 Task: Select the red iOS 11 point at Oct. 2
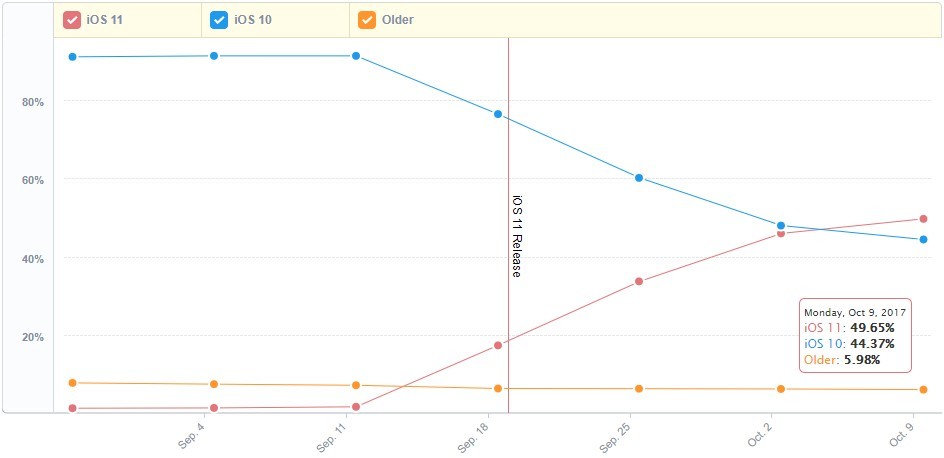[780, 233]
